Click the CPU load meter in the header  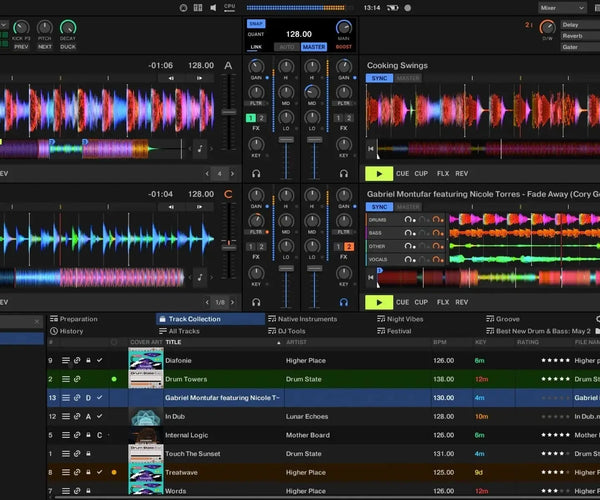pyautogui.click(x=230, y=7)
